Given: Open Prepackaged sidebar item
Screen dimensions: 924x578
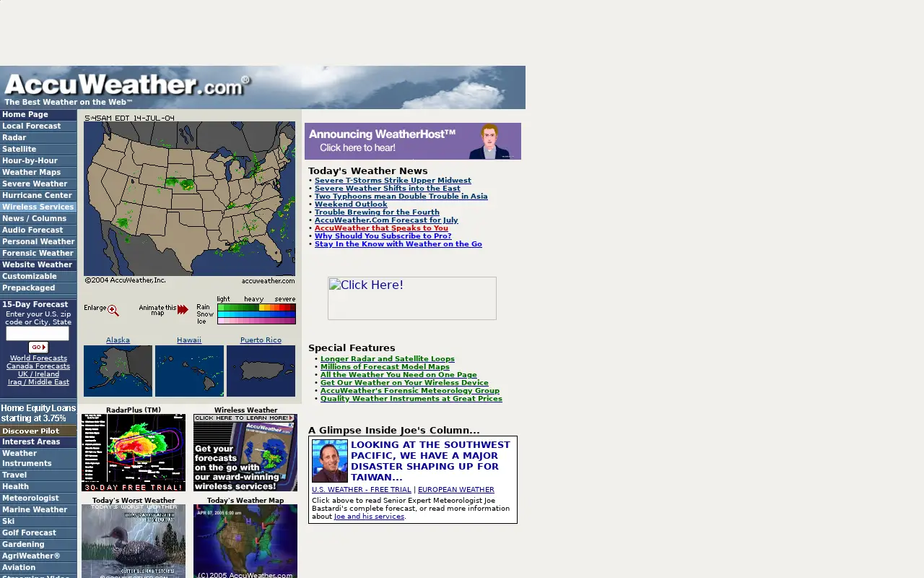Looking at the screenshot, I should point(38,288).
